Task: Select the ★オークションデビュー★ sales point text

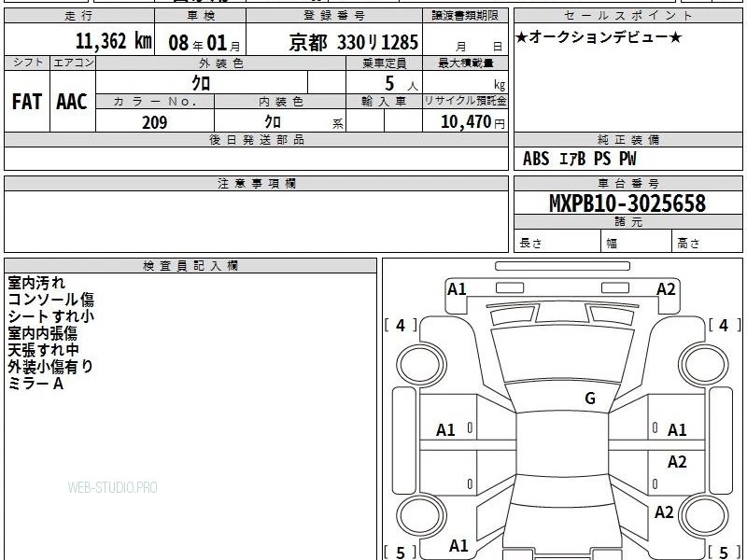Action: [x=599, y=36]
